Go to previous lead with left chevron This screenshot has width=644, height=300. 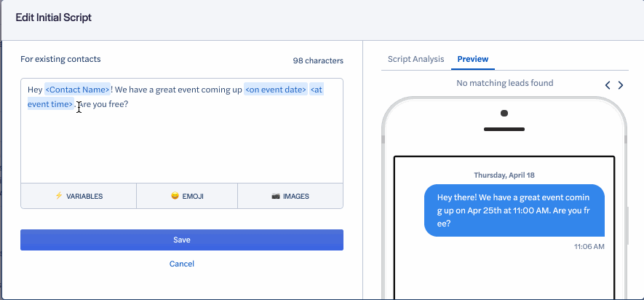coord(608,85)
